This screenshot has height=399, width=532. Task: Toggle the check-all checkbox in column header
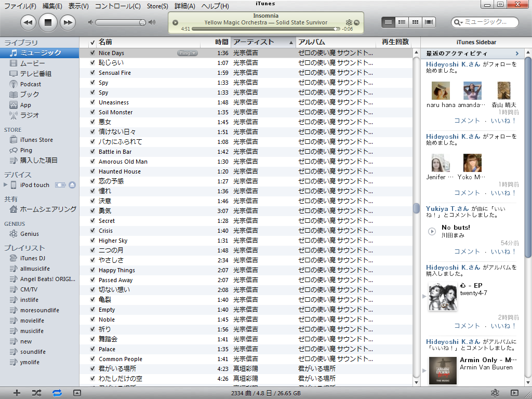tap(92, 43)
